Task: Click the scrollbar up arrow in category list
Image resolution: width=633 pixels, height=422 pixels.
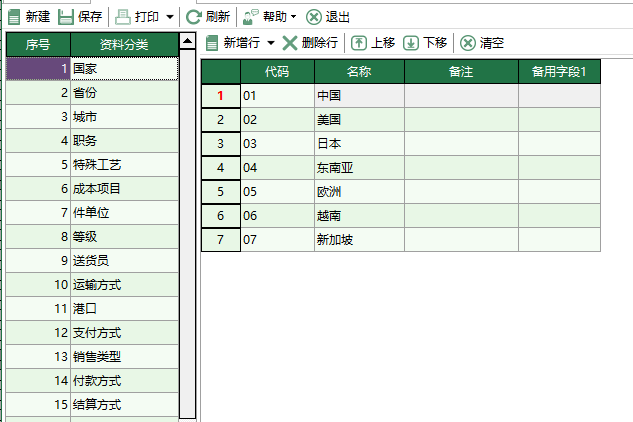Action: 187,41
